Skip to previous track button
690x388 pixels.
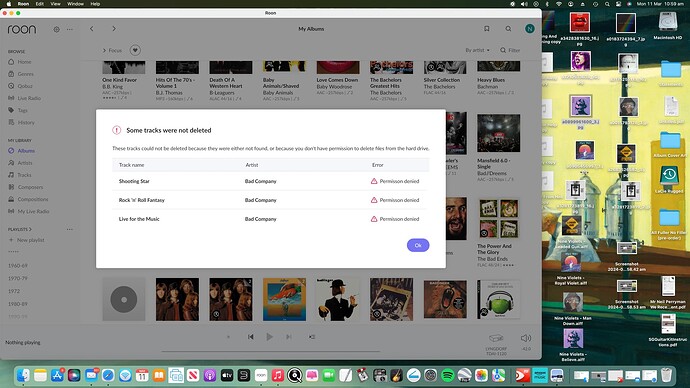250,337
